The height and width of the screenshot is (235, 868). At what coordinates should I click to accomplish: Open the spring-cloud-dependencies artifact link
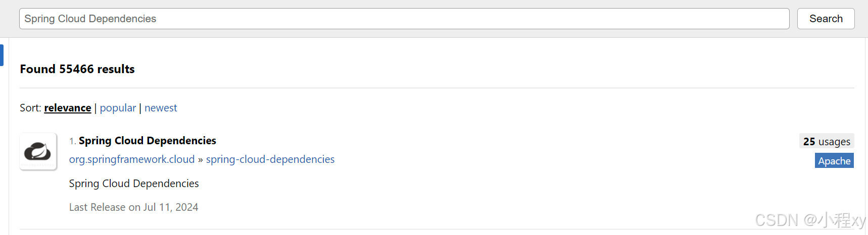click(x=270, y=159)
